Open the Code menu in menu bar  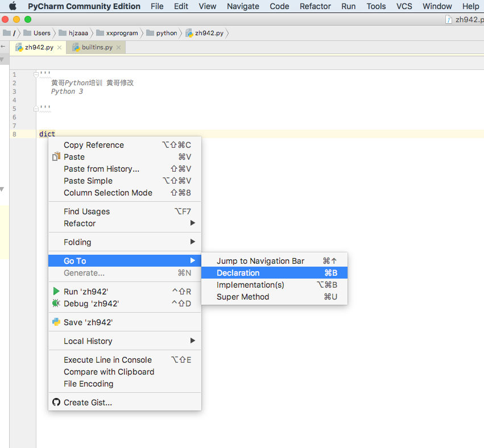tap(279, 6)
